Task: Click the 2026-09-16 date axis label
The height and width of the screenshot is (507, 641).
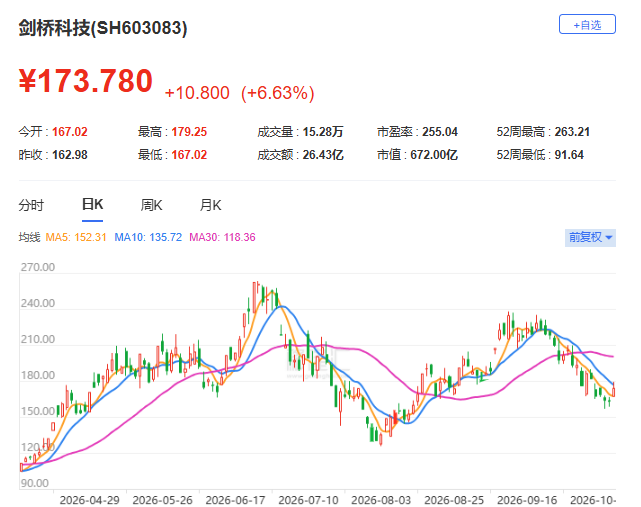Action: click(x=527, y=500)
